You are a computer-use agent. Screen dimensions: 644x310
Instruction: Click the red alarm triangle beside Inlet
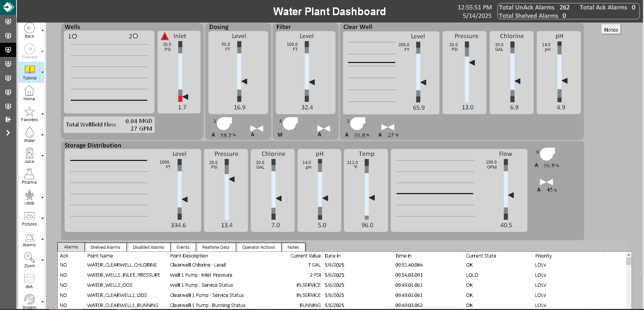click(x=165, y=36)
